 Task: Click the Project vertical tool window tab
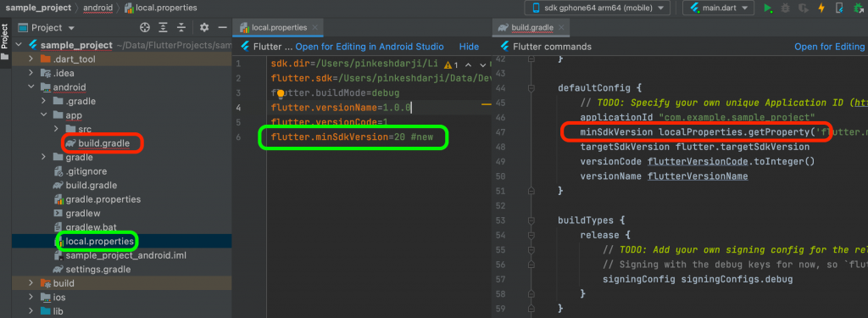[5, 42]
